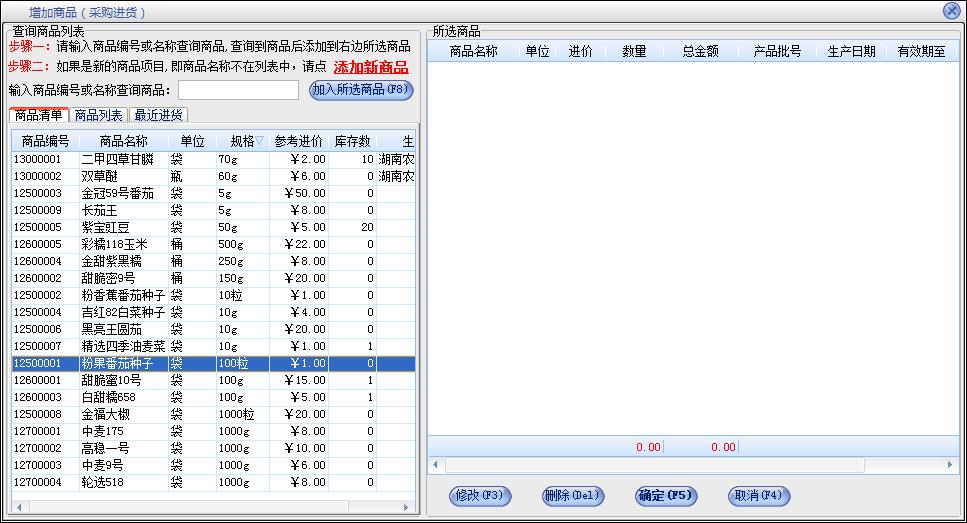This screenshot has height=523, width=967.
Task: Select the 二甲四草甘膦 product row
Action: 117,159
